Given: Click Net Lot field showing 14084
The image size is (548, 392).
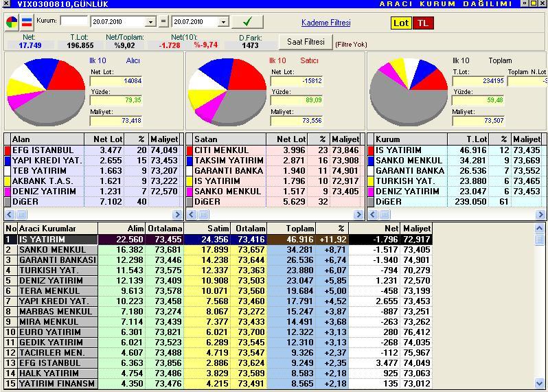Looking at the screenshot, I should [116, 81].
